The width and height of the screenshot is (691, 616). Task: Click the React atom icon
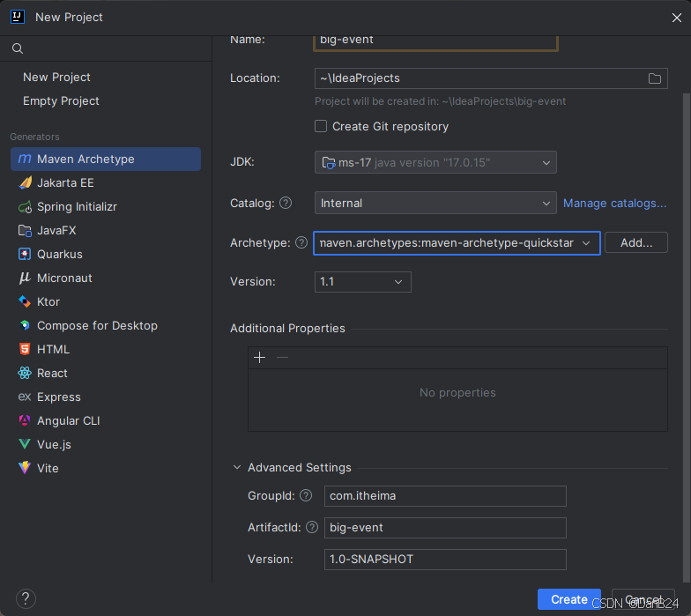tap(25, 373)
